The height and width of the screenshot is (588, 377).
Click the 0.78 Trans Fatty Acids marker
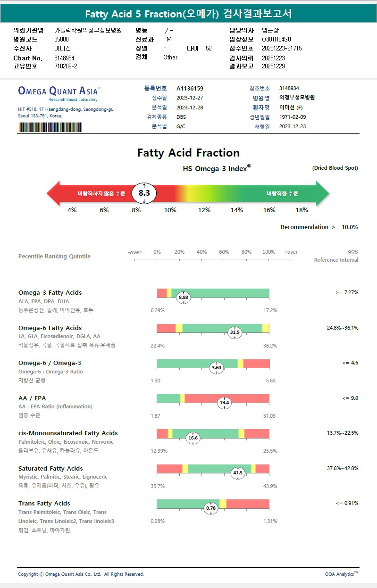[x=211, y=508]
